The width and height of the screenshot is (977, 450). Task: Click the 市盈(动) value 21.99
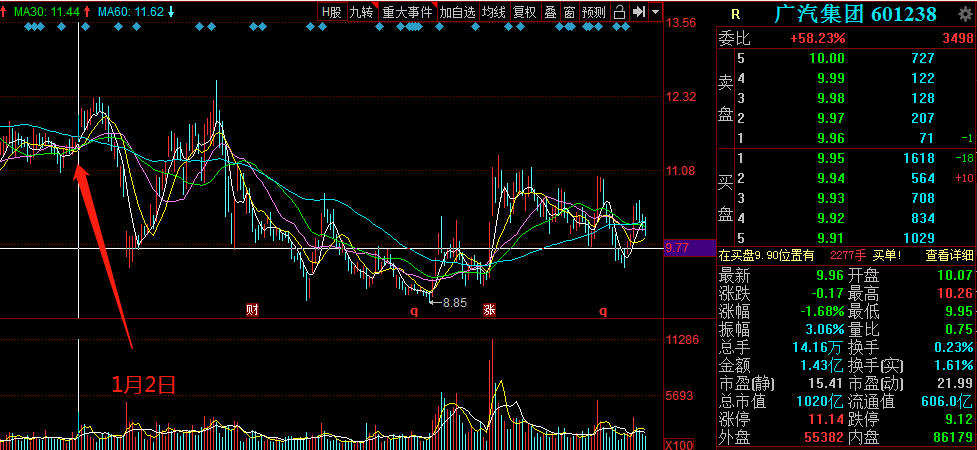coord(955,384)
